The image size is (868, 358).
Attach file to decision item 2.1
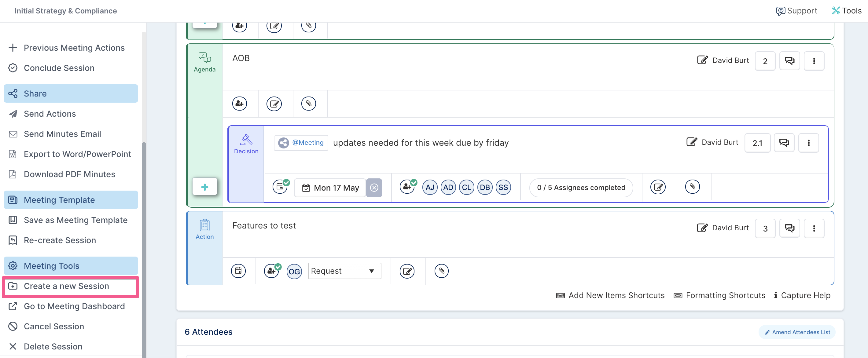[693, 187]
